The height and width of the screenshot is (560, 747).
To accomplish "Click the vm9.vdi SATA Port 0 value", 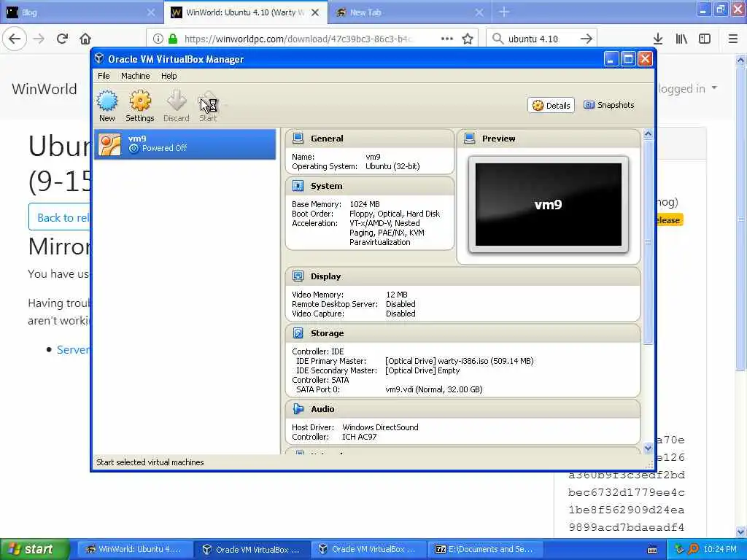I will click(x=434, y=389).
